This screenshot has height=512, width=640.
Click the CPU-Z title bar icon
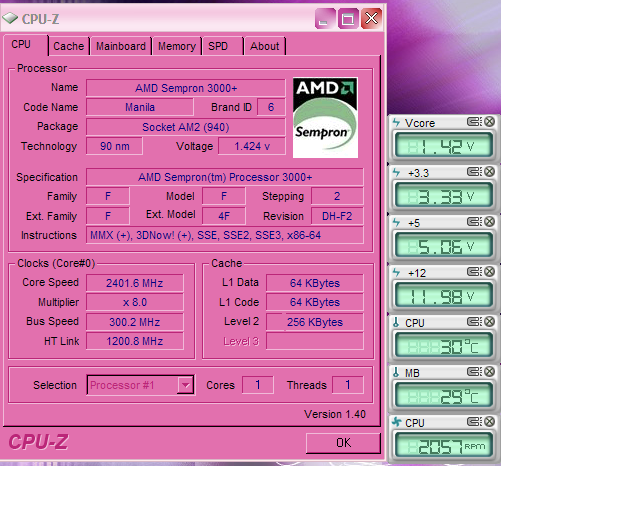tap(10, 18)
